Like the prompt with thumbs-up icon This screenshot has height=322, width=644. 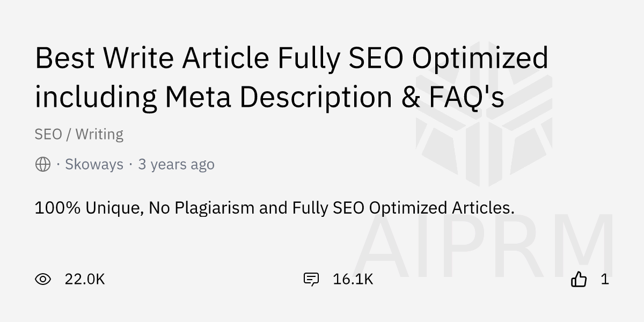coord(579,279)
